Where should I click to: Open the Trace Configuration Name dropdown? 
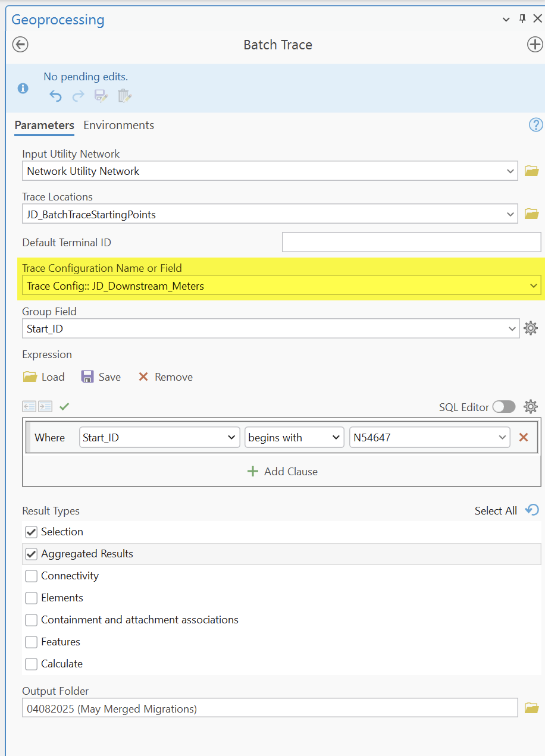(534, 286)
